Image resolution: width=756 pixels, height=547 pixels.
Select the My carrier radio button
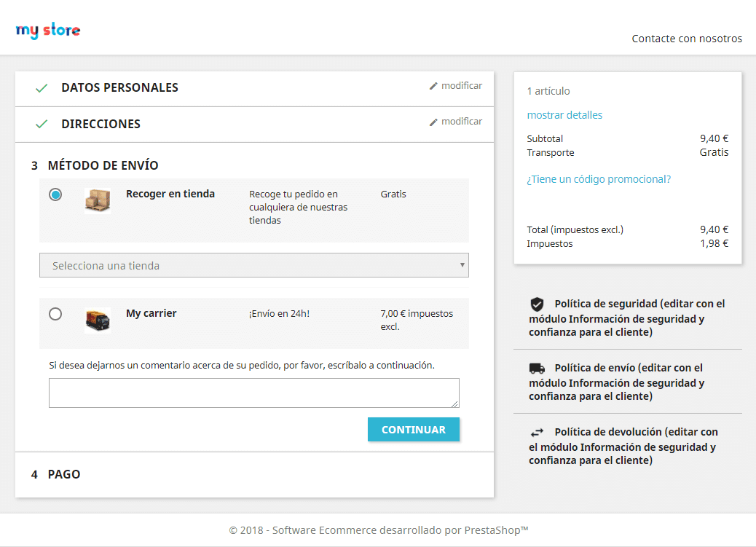[55, 314]
